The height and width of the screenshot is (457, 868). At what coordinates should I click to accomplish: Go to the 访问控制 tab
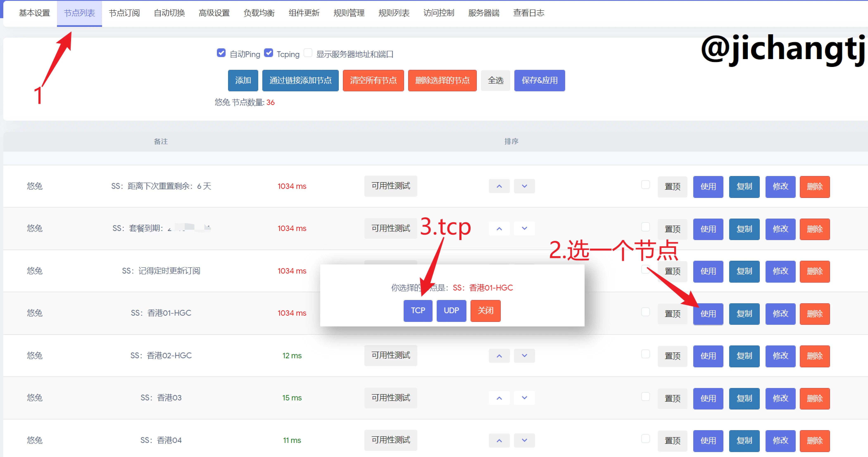click(x=439, y=13)
